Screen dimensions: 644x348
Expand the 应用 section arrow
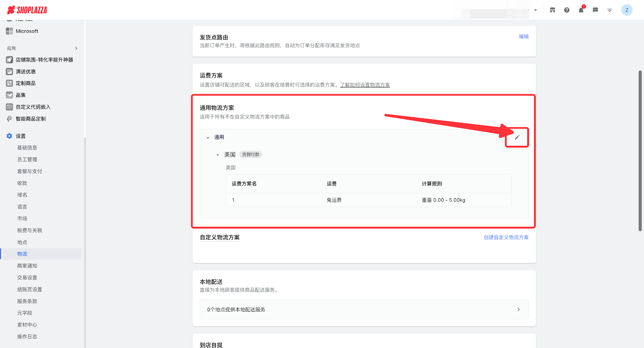76,48
